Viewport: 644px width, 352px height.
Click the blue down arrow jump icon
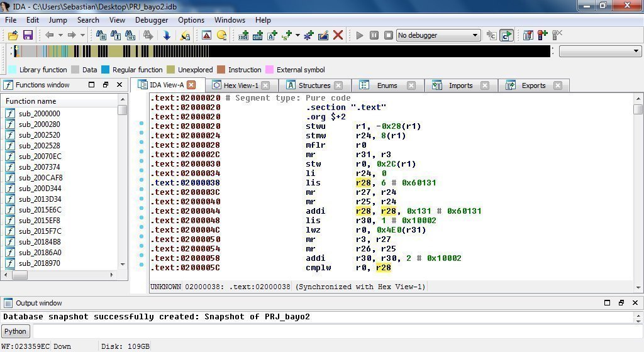click(x=167, y=35)
